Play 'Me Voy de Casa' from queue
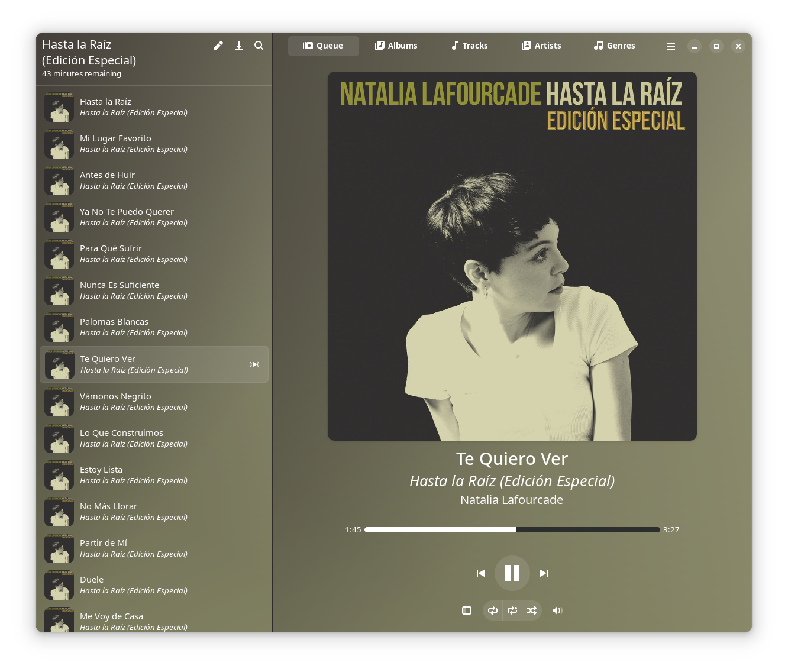The image size is (788, 672). click(154, 619)
